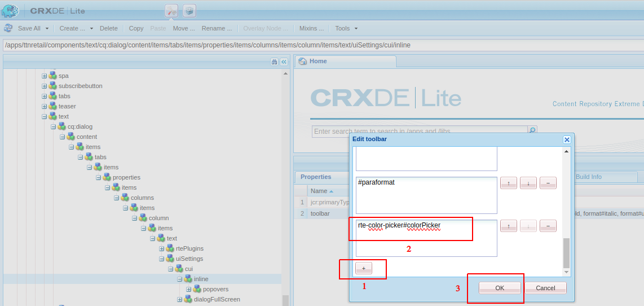644x306 pixels.
Task: Collapse the tree panel with the double-arrow icon
Action: point(284,62)
